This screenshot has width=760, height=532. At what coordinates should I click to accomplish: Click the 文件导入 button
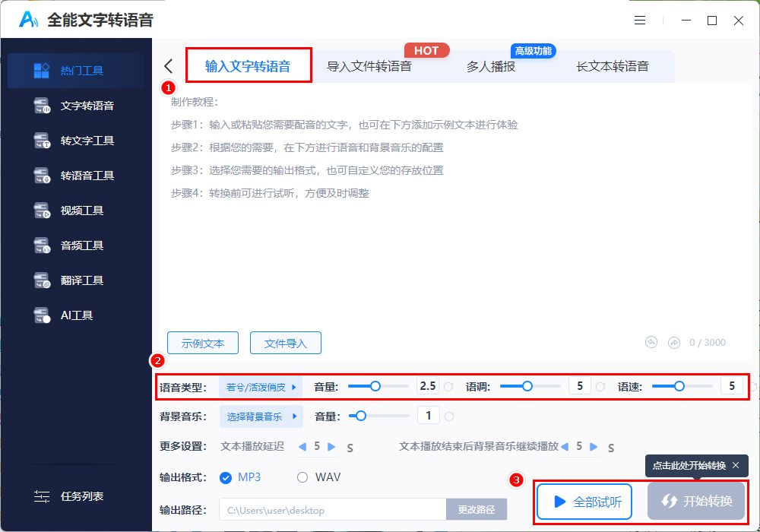pos(286,343)
